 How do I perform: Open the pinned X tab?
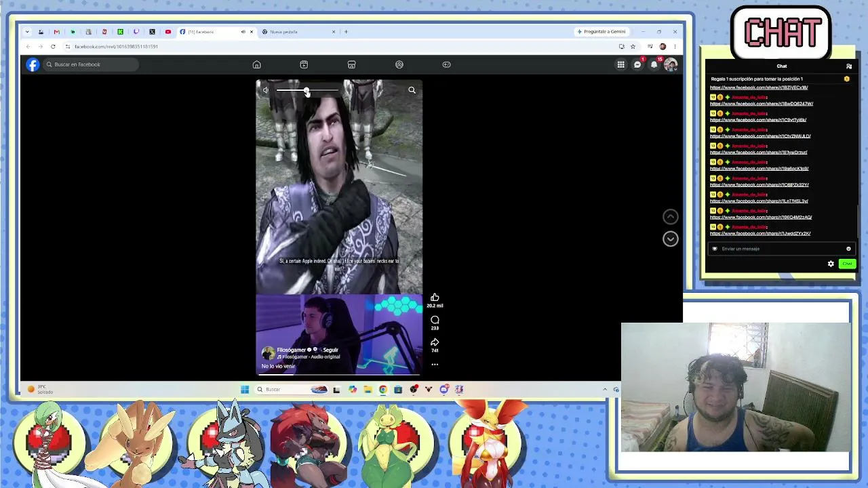pyautogui.click(x=152, y=32)
